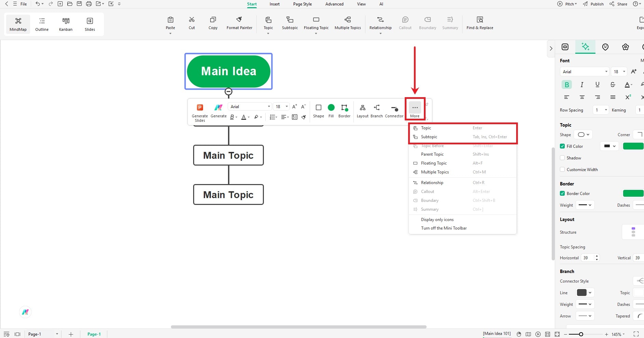Click the More button in mini toolbar
Viewport: 644px width, 338px height.
(415, 110)
